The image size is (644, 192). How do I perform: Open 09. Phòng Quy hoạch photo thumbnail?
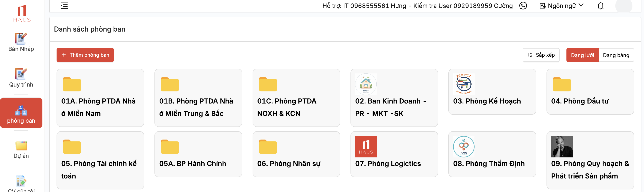(x=562, y=147)
